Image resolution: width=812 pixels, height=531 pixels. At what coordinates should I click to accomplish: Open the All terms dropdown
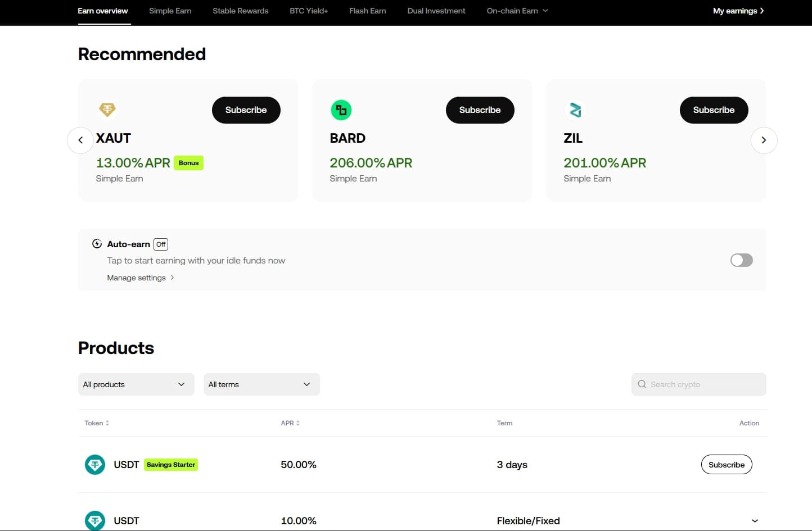pos(261,384)
